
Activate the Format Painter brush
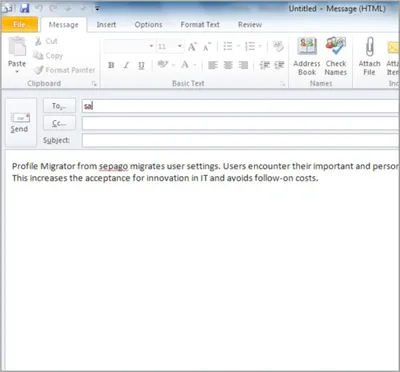[65, 70]
